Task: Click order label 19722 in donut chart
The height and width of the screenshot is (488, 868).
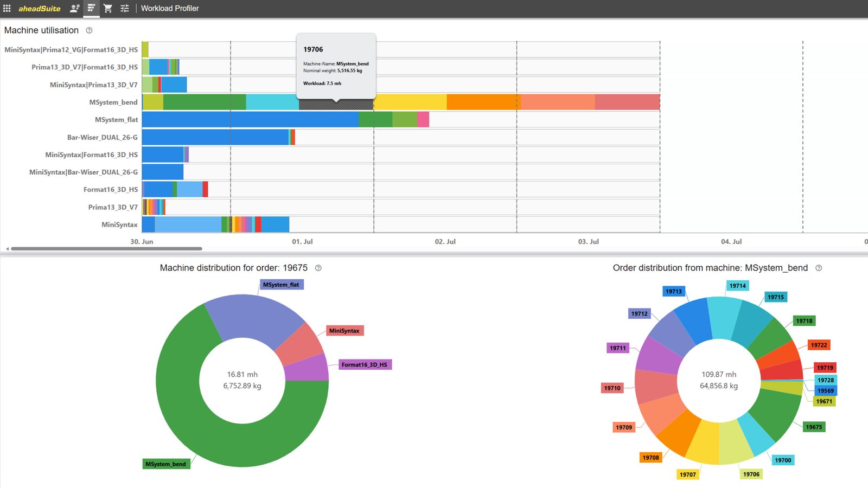Action: pyautogui.click(x=819, y=345)
